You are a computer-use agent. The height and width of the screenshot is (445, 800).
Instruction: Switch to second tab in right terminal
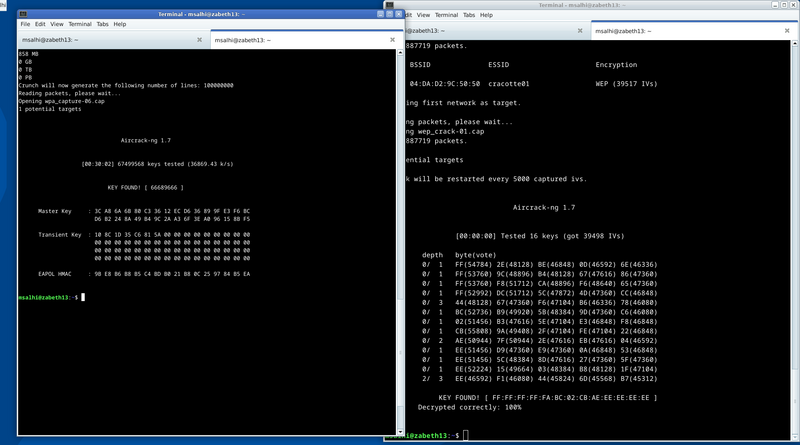pyautogui.click(x=693, y=31)
